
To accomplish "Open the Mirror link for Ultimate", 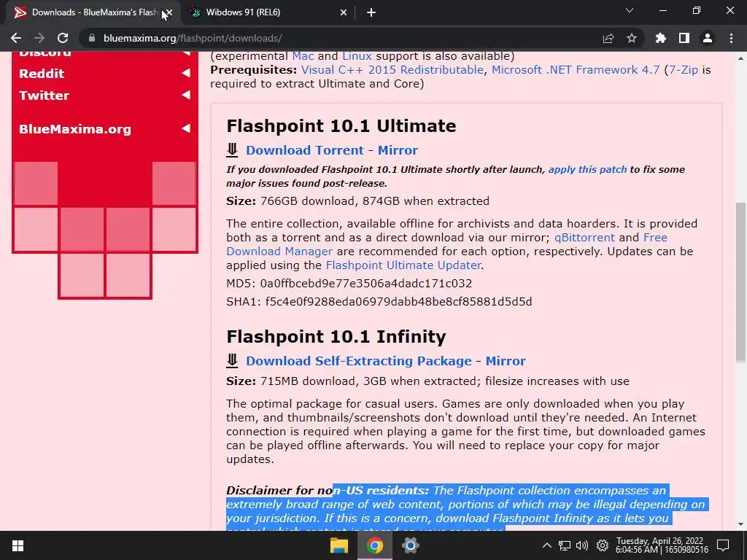I will 398,150.
